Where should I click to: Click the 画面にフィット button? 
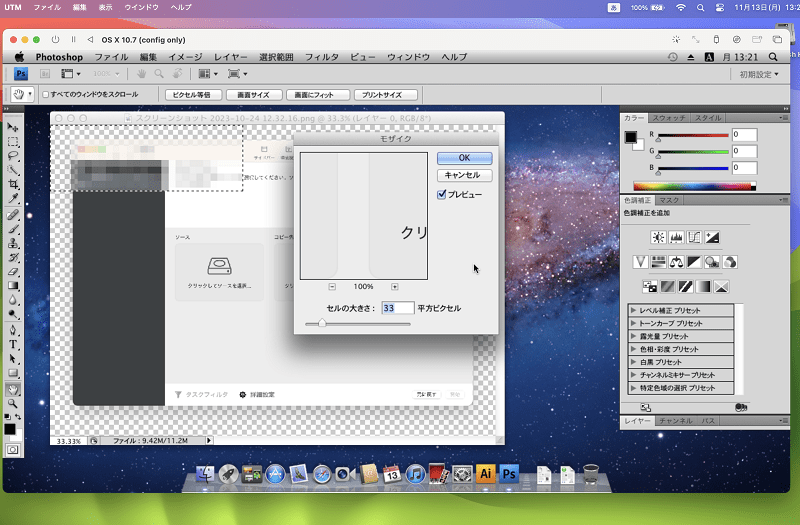pos(318,95)
